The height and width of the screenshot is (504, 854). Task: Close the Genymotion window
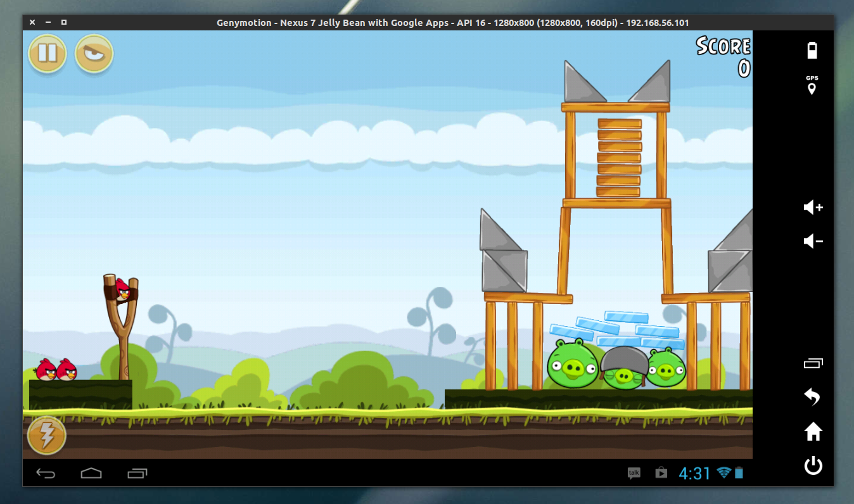[x=32, y=22]
